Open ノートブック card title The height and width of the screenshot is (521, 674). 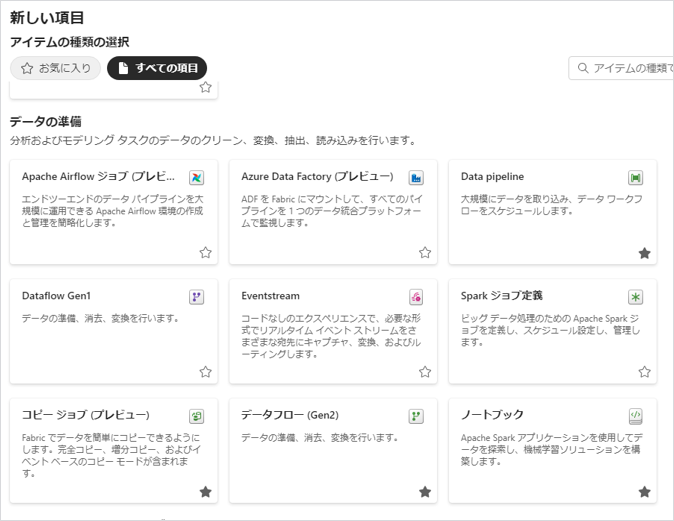(492, 414)
